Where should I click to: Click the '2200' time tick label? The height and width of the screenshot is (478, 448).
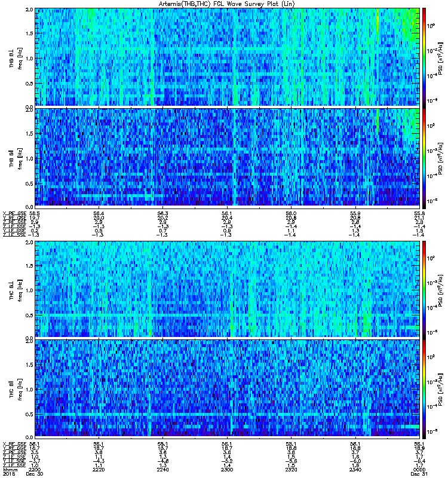pyautogui.click(x=34, y=470)
